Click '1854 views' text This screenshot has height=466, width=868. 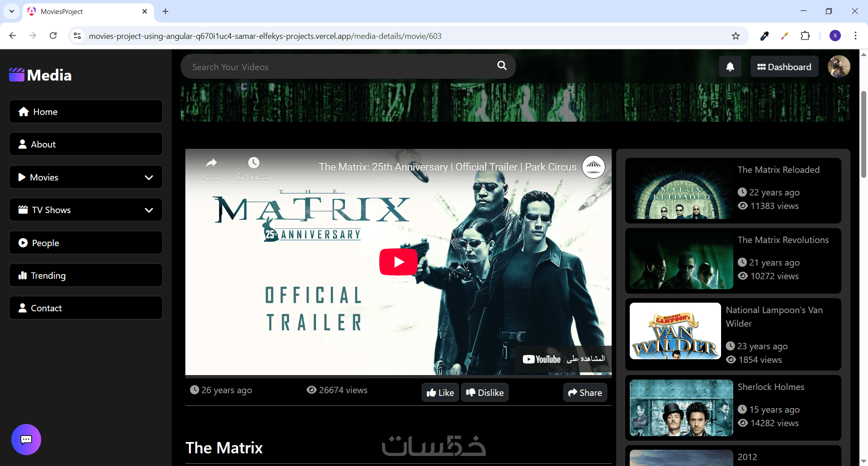click(760, 360)
